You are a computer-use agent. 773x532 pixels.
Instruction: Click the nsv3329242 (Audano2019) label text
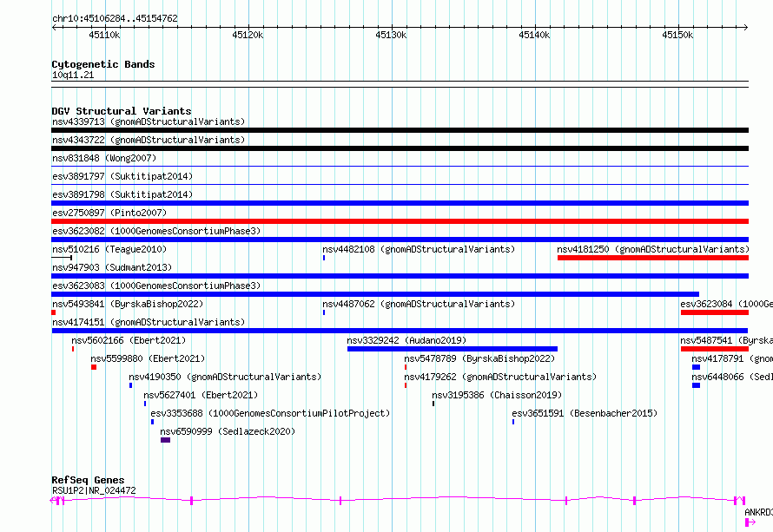406,340
